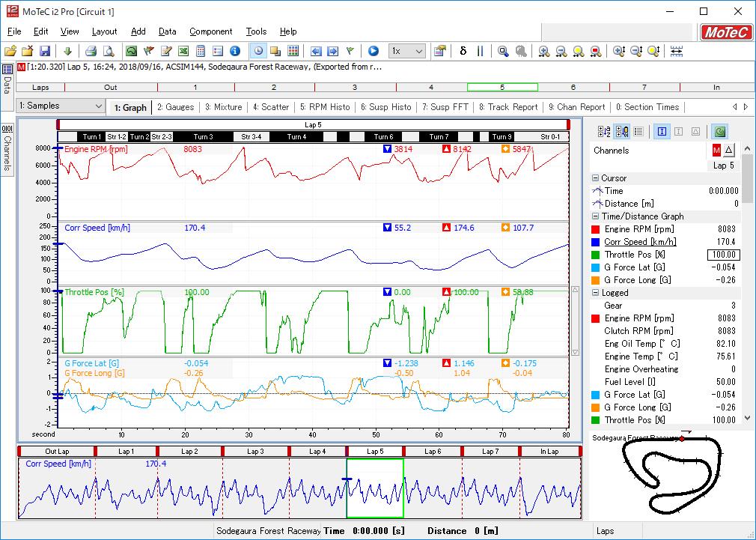Viewport: 756px width, 540px height.
Task: Switch to the 0: Section Times tab
Action: click(x=647, y=107)
